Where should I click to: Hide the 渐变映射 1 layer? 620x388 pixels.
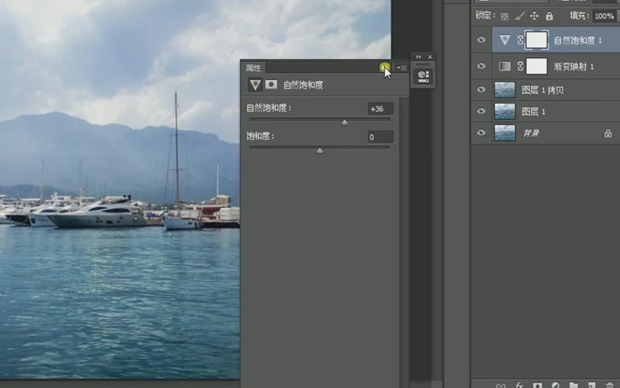coord(481,66)
